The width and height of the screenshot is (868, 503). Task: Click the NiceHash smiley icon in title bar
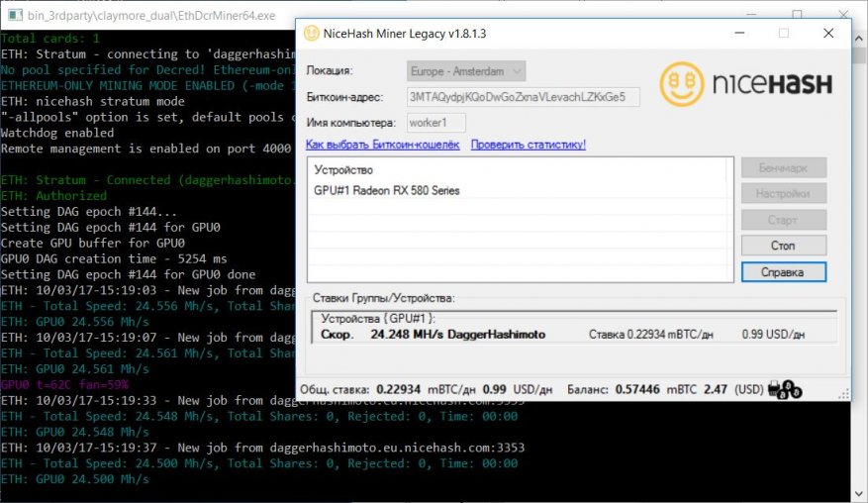pos(309,33)
